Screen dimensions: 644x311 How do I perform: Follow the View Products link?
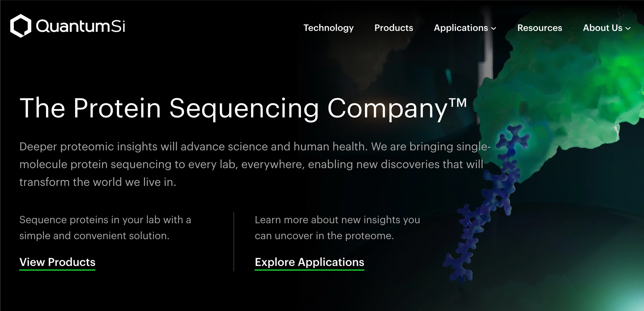57,262
